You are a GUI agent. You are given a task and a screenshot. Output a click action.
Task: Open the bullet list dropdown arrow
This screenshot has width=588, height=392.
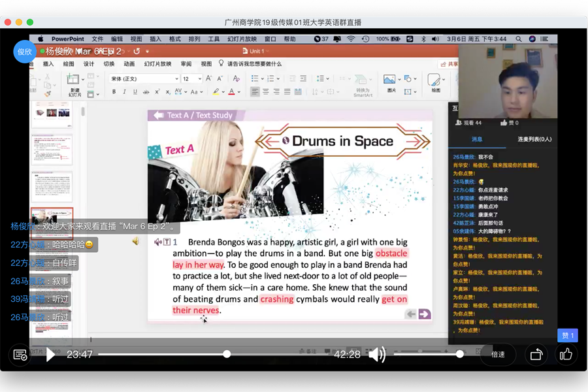263,79
